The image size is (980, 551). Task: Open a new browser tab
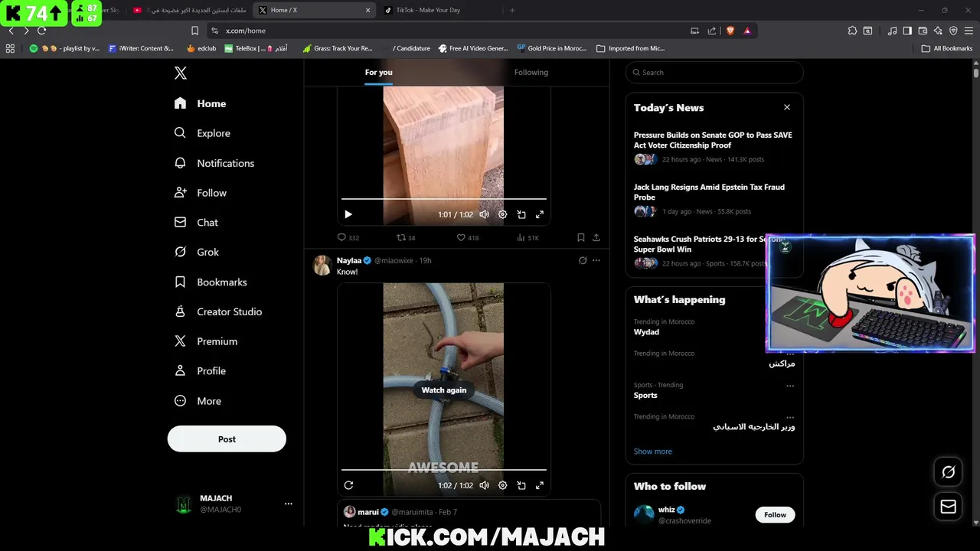coord(512,10)
